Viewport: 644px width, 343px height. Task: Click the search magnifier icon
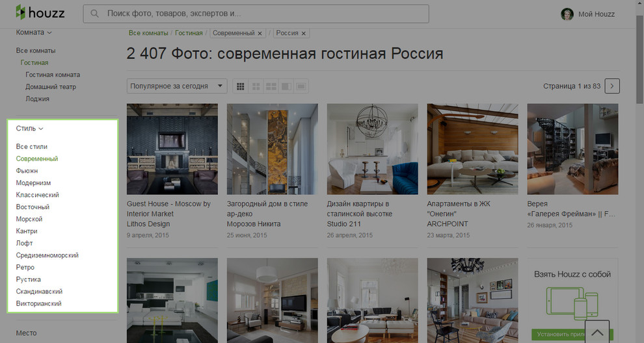[x=94, y=14]
